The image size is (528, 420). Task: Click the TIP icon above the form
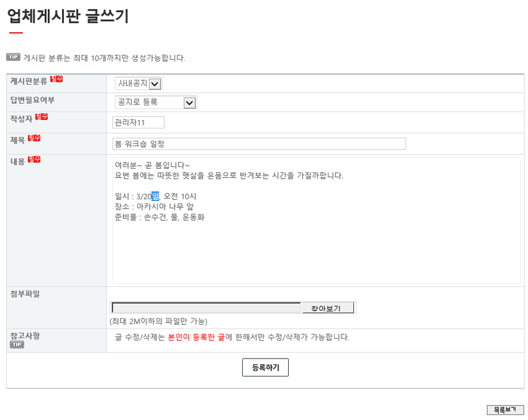point(13,57)
